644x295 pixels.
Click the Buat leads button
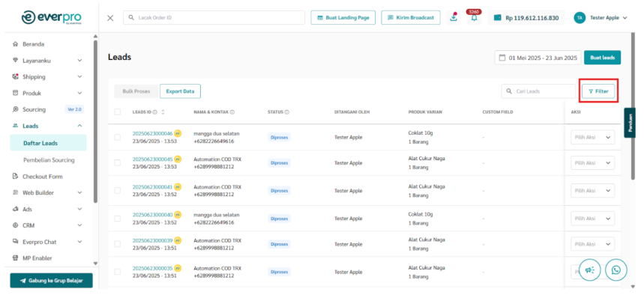(x=602, y=58)
